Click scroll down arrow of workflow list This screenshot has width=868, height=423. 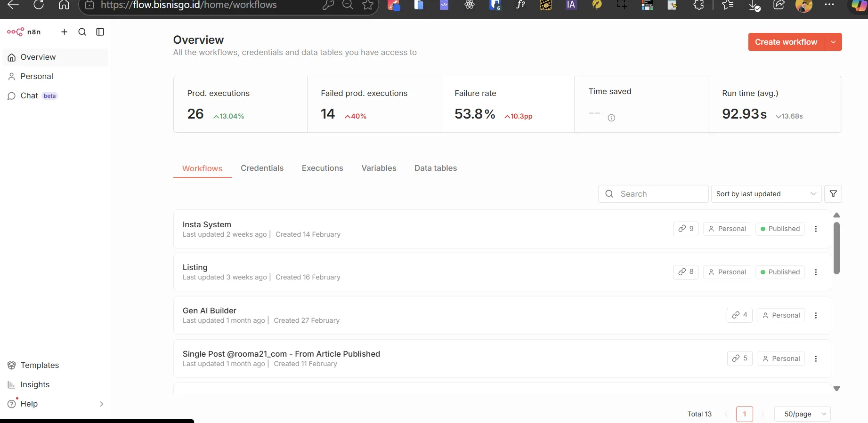pos(837,389)
